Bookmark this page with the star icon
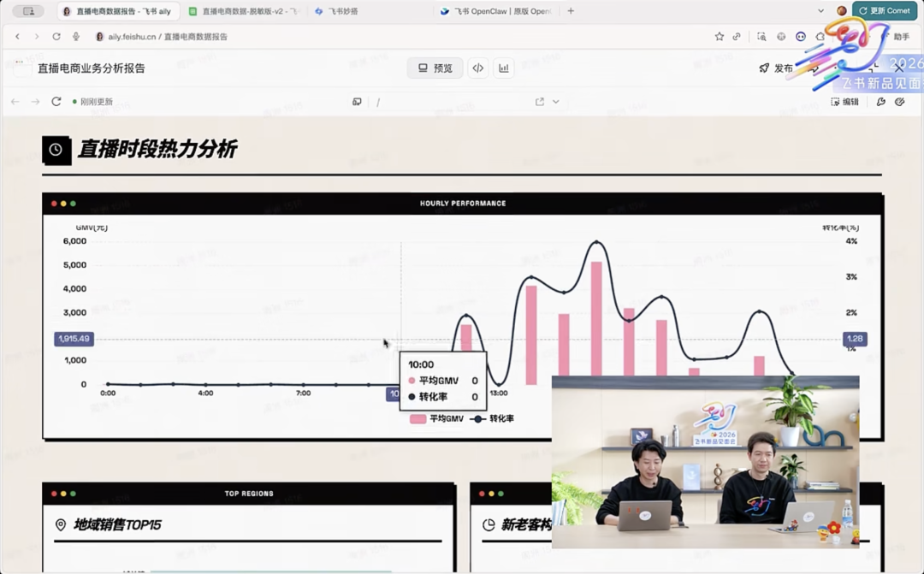Screen dimensions: 924x574 [719, 37]
